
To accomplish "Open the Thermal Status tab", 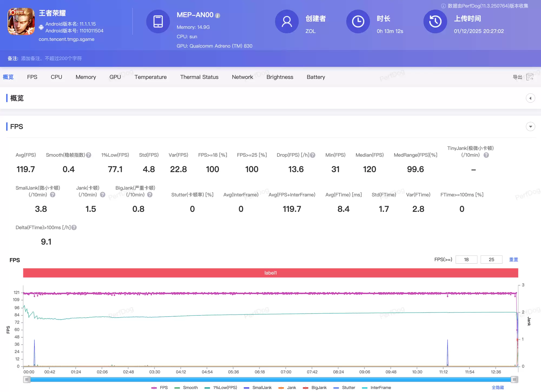I will (199, 77).
